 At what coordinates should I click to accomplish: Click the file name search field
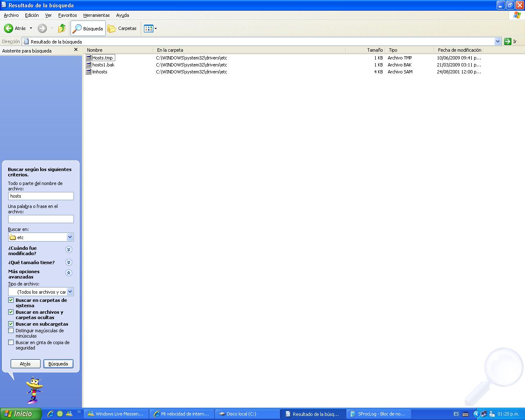pos(41,196)
